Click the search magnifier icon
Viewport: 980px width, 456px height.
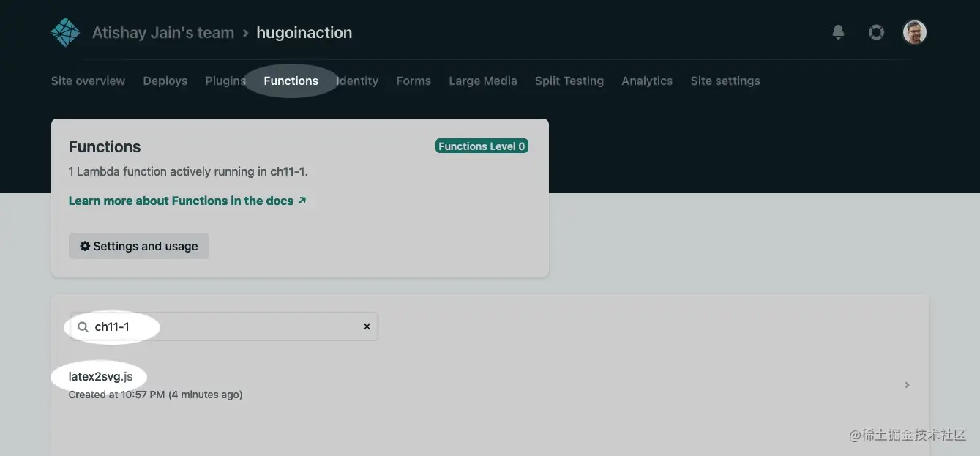83,327
